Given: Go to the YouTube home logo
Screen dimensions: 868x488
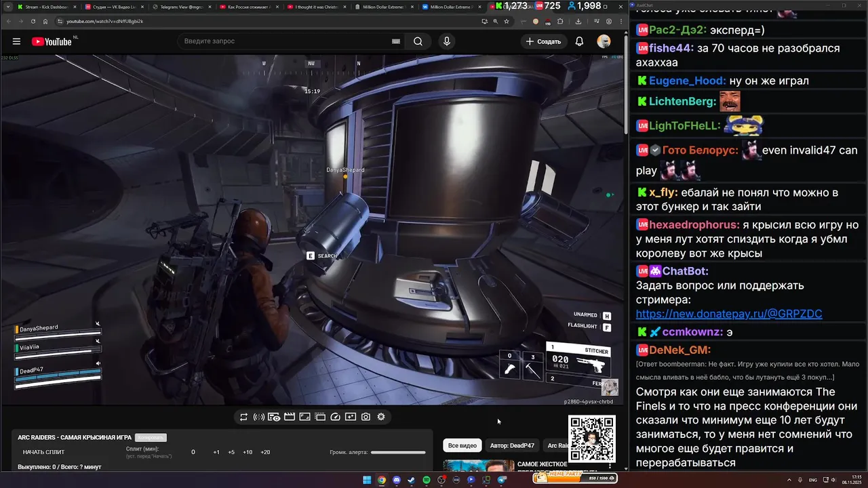Looking at the screenshot, I should tap(52, 41).
